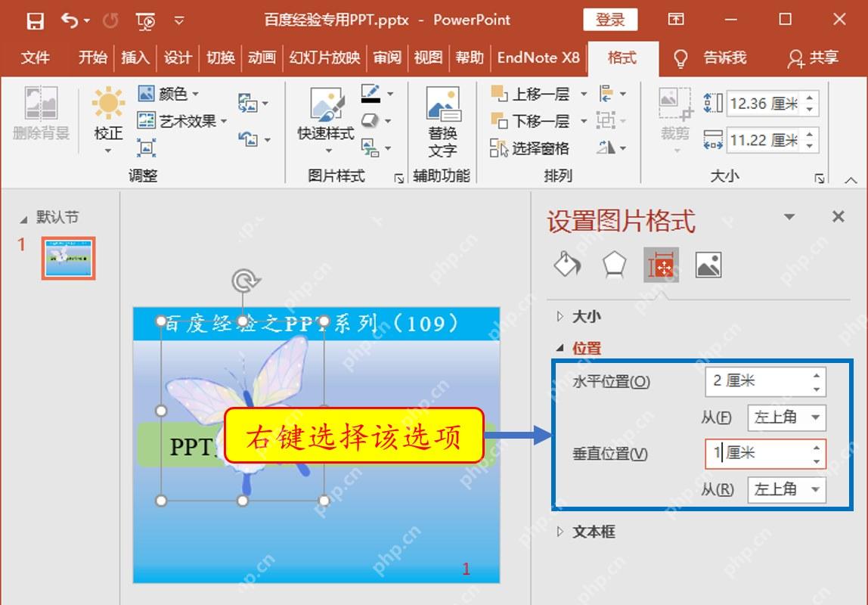Open 图片样式 dialog launcher
This screenshot has height=605, width=868.
tap(398, 178)
